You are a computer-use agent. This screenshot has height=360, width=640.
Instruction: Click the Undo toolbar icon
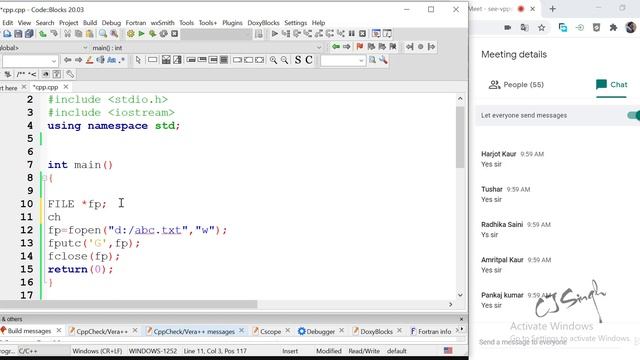[43, 34]
